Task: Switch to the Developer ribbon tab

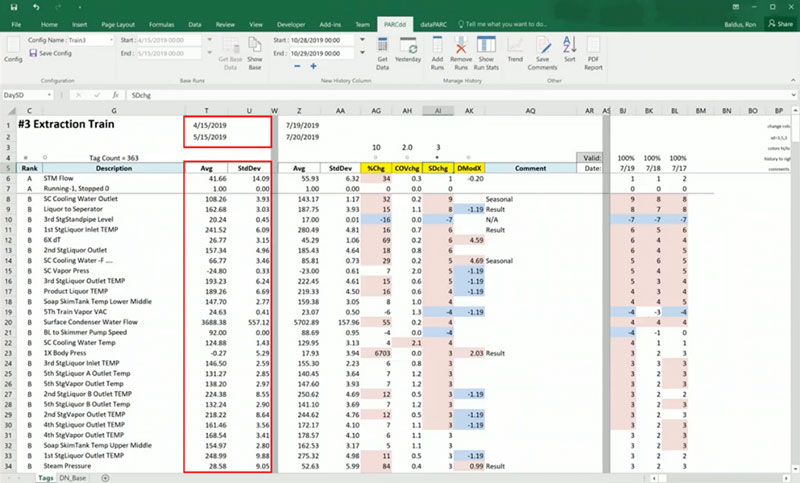Action: (x=291, y=24)
